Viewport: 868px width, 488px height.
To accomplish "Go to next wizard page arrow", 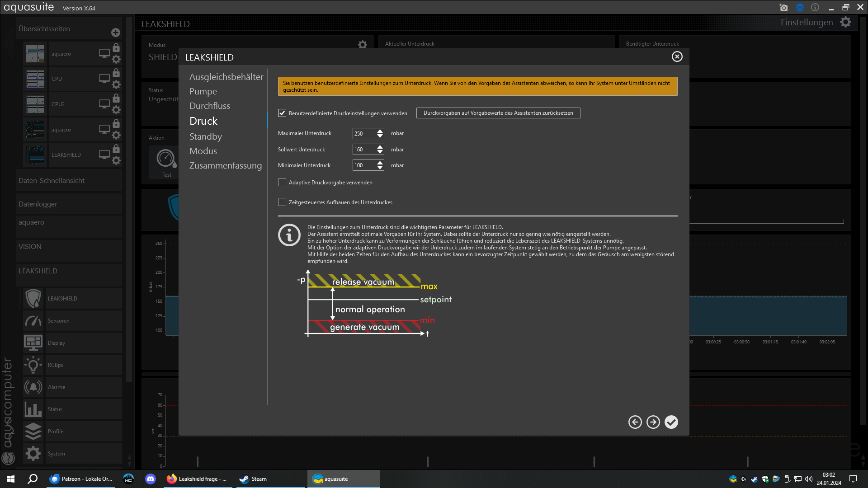I will point(653,422).
